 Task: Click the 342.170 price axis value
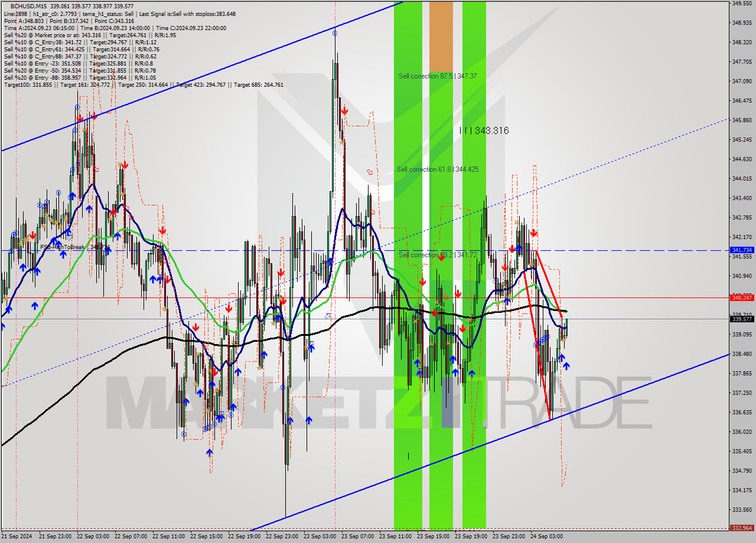point(742,237)
